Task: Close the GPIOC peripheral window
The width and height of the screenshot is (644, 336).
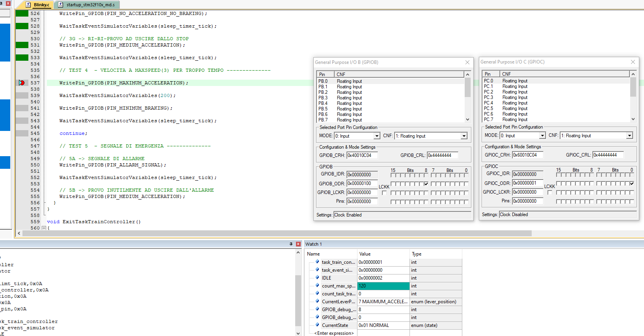Action: tap(633, 62)
